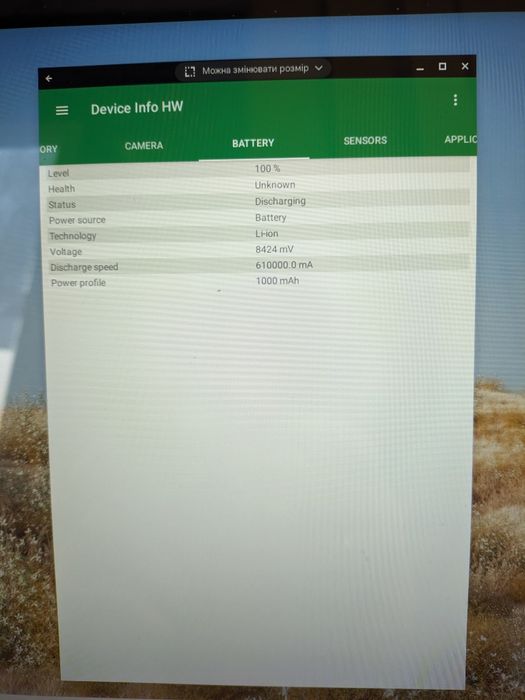Open the hamburger navigation menu

click(x=62, y=110)
